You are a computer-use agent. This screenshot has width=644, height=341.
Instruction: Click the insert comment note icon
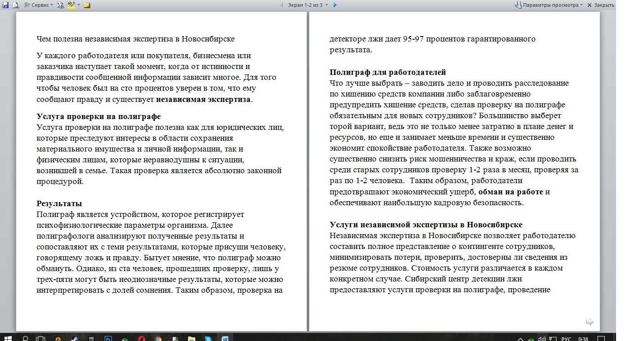[87, 5]
